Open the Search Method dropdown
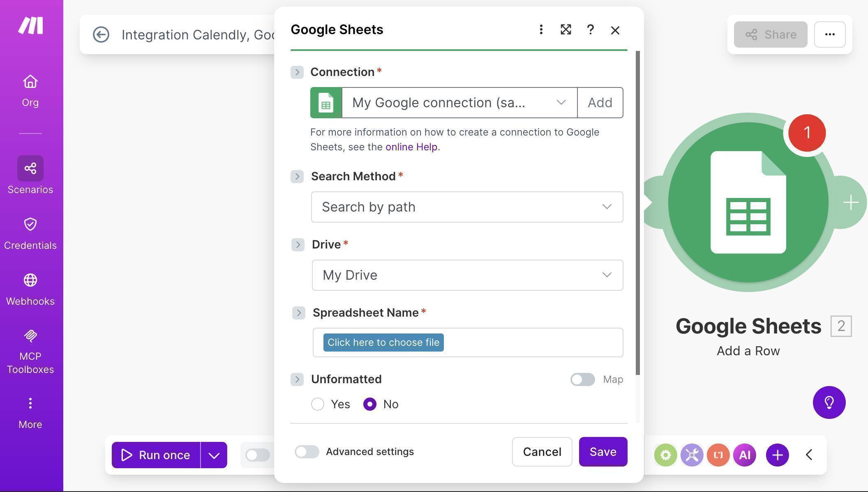This screenshot has width=868, height=492. [467, 207]
